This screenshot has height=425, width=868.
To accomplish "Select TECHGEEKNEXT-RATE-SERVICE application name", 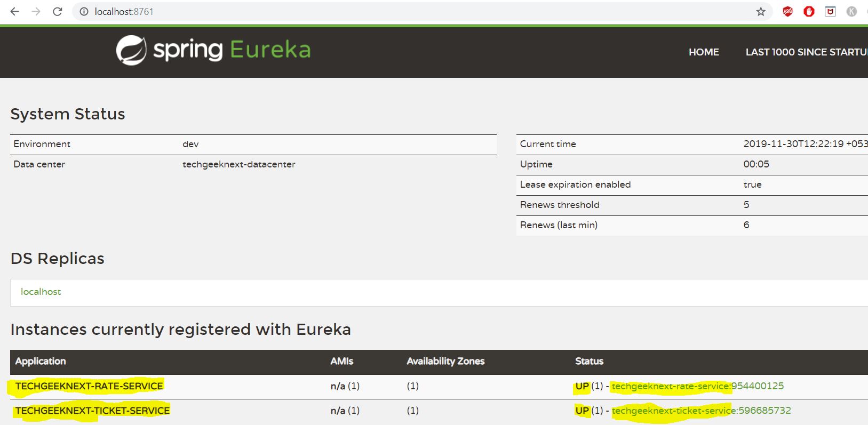I will [x=89, y=386].
